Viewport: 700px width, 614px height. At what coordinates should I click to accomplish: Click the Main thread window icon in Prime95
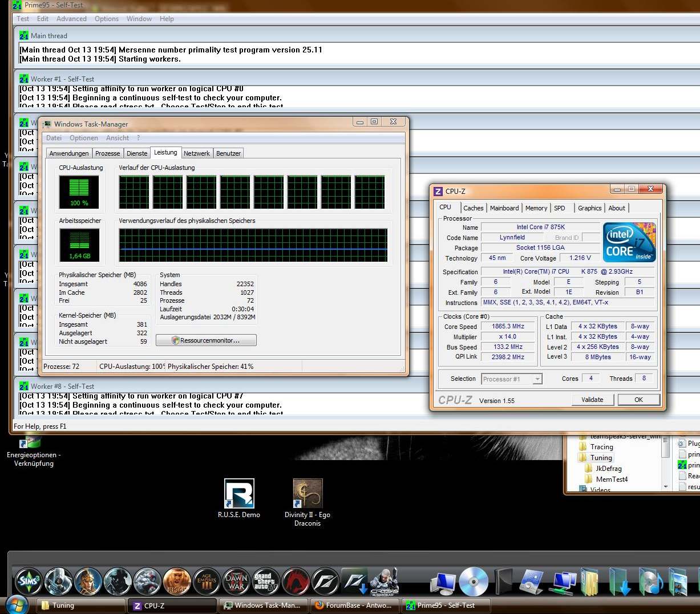pos(23,35)
